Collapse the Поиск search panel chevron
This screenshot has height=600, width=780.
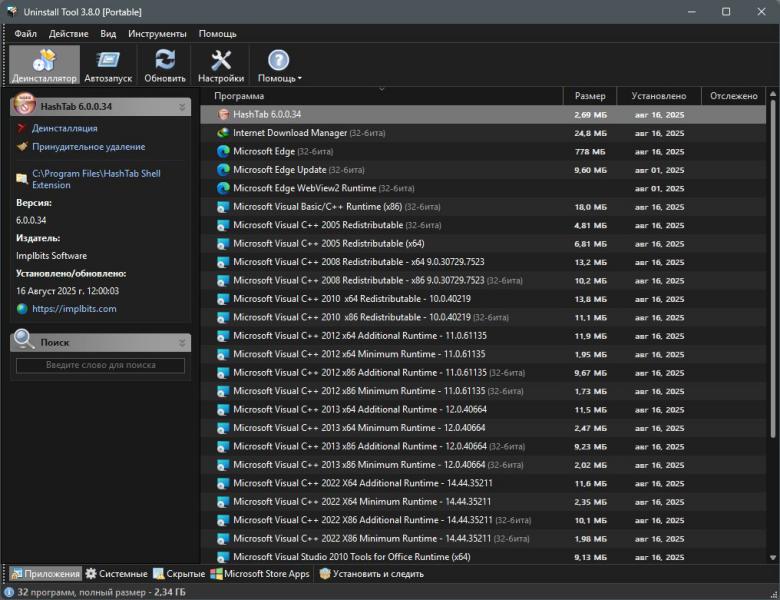182,343
